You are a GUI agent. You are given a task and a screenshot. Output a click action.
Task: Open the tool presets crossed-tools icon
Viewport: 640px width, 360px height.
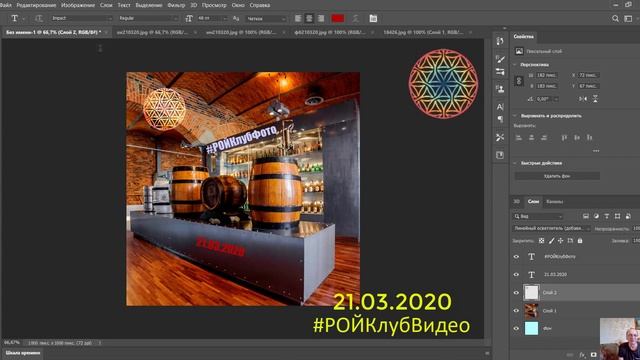pos(500,137)
